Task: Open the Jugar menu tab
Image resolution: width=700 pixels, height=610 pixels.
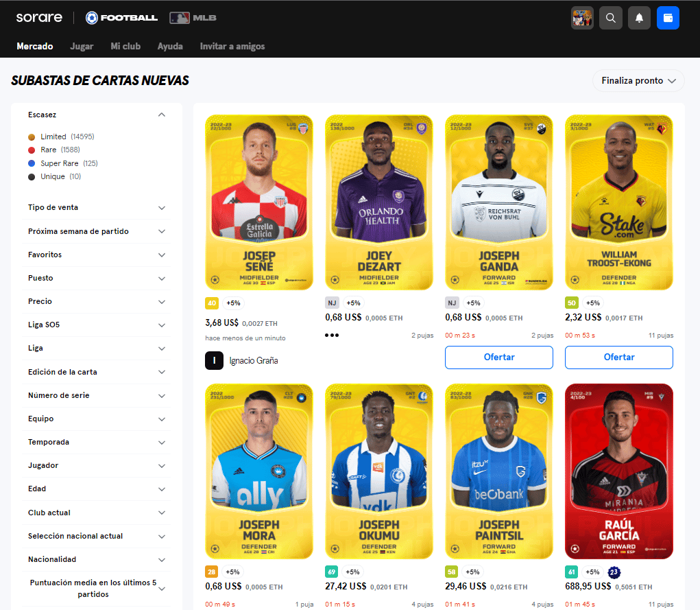Action: (x=82, y=47)
